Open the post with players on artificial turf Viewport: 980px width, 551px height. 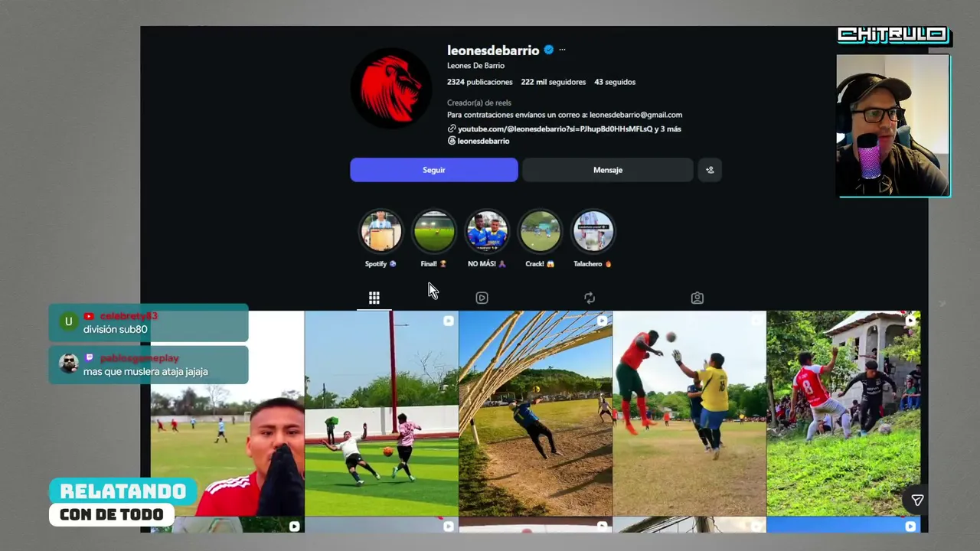click(x=381, y=413)
